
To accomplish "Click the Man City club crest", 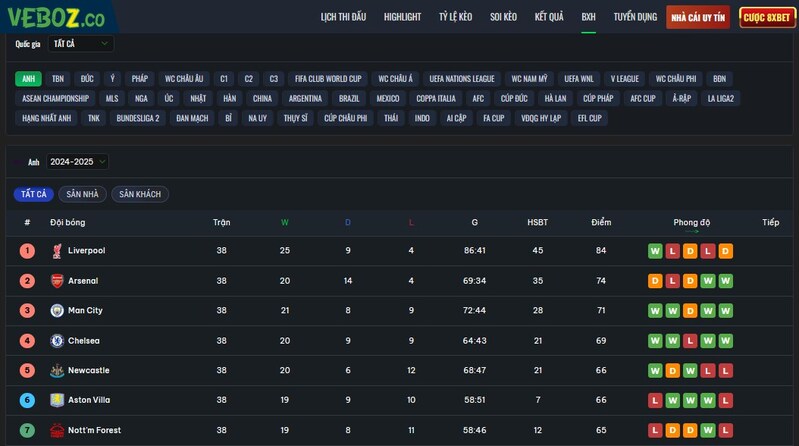I will 57,310.
